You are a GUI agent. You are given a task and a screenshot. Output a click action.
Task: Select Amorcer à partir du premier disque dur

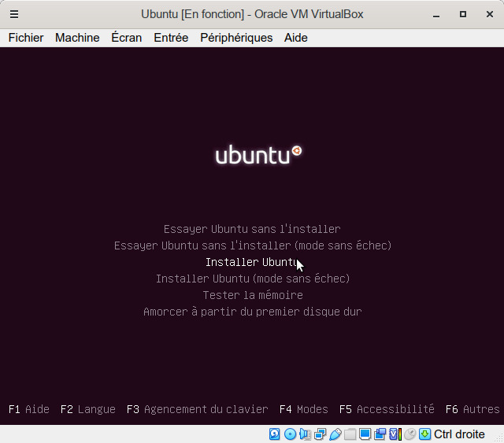pyautogui.click(x=252, y=312)
